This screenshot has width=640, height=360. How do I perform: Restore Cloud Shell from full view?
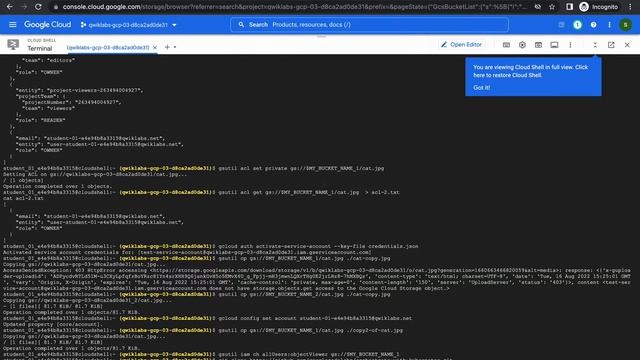click(595, 45)
